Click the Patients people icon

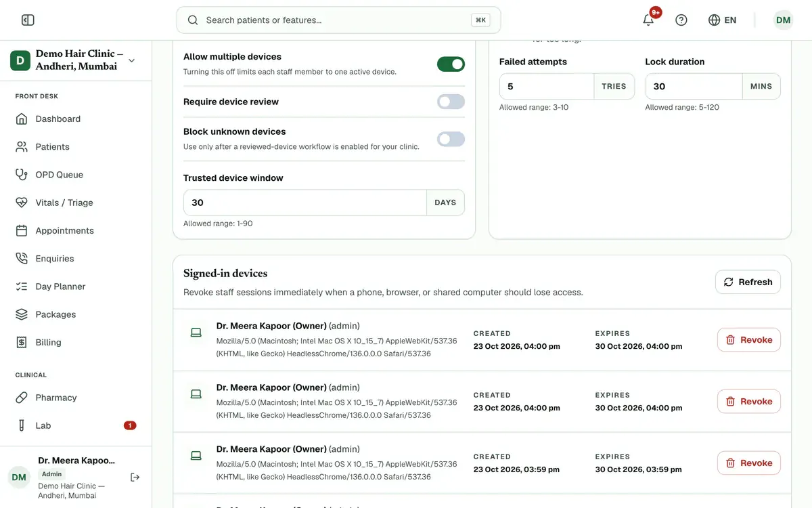(22, 147)
